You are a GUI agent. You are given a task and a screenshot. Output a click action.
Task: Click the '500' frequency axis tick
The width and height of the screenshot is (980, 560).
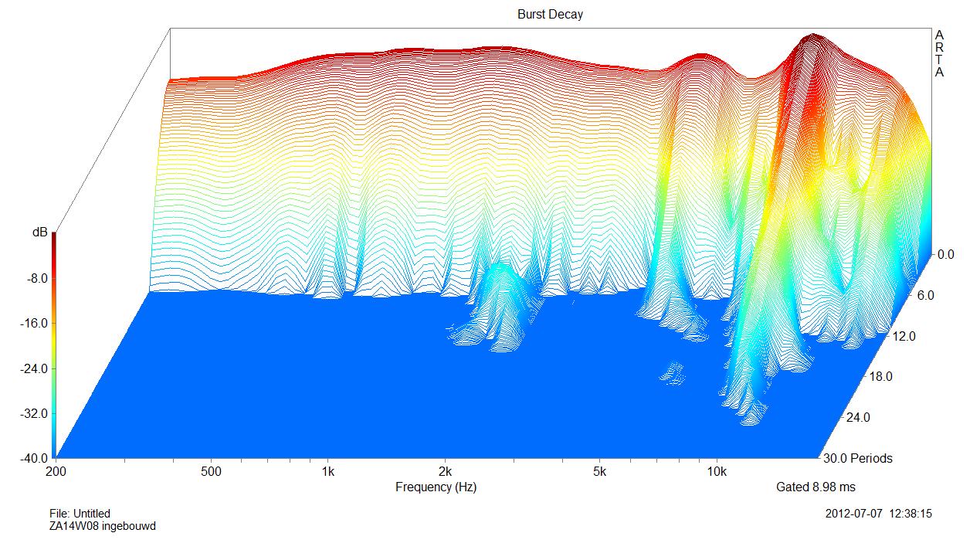211,471
